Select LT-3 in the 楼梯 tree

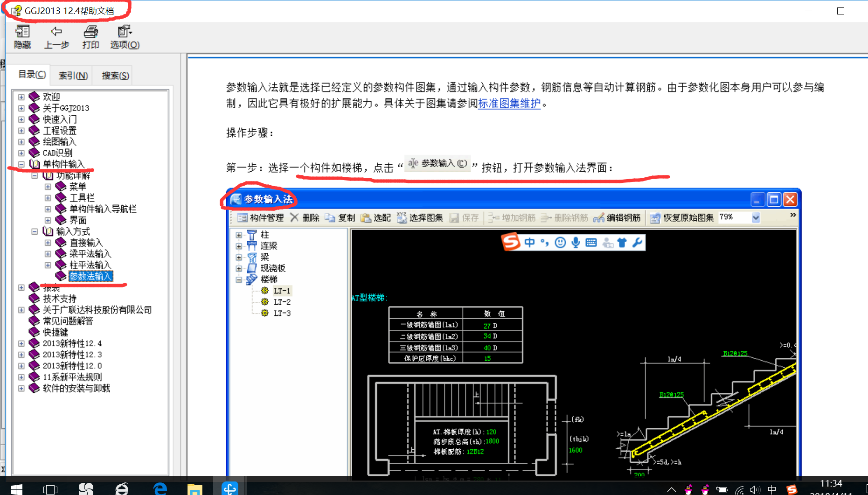(x=282, y=313)
